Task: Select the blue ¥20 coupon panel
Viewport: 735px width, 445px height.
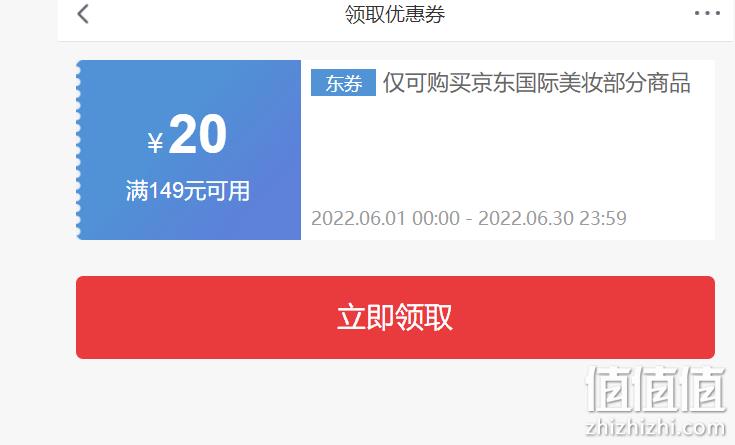Action: tap(188, 150)
